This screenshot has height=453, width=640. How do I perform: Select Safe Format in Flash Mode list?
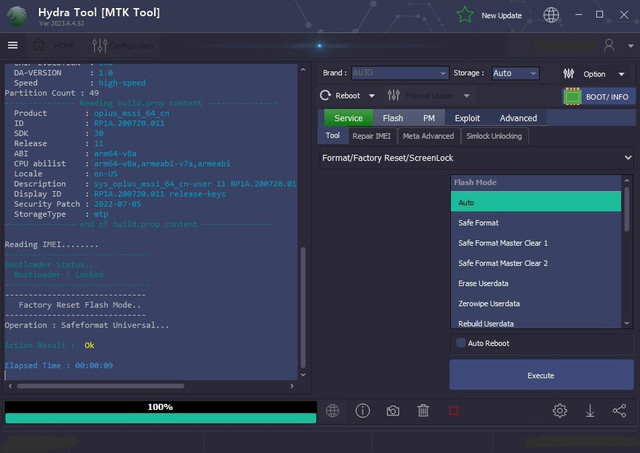[x=536, y=223]
